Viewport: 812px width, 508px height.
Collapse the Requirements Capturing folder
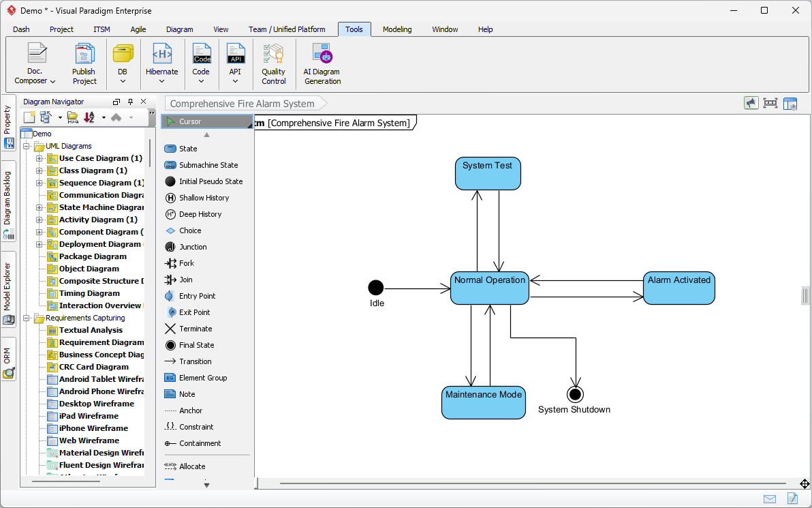point(27,318)
